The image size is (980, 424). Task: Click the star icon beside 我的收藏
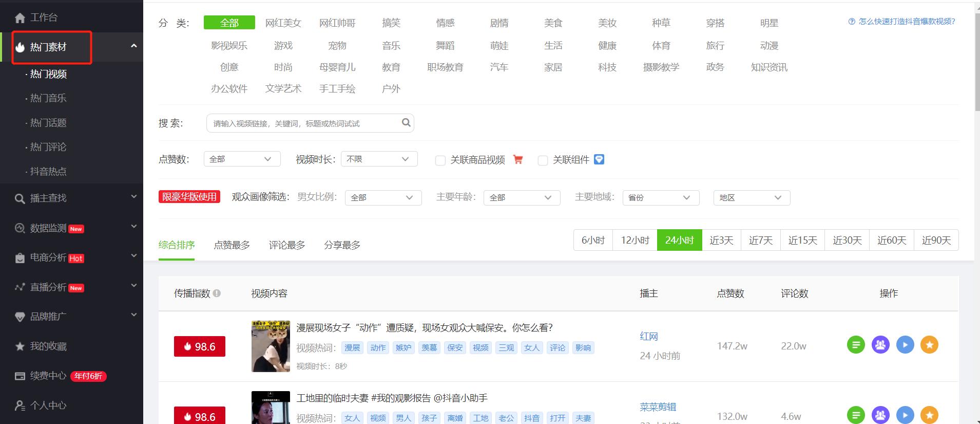(20, 346)
